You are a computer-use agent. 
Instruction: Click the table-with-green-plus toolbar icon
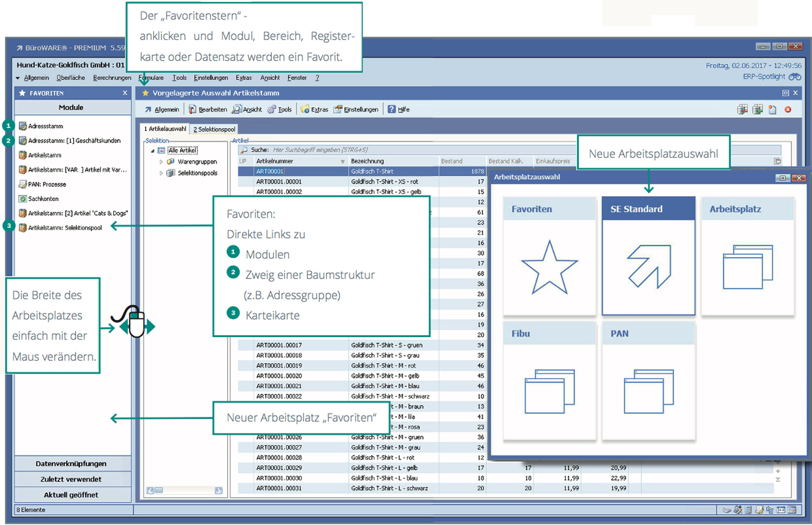[x=757, y=110]
